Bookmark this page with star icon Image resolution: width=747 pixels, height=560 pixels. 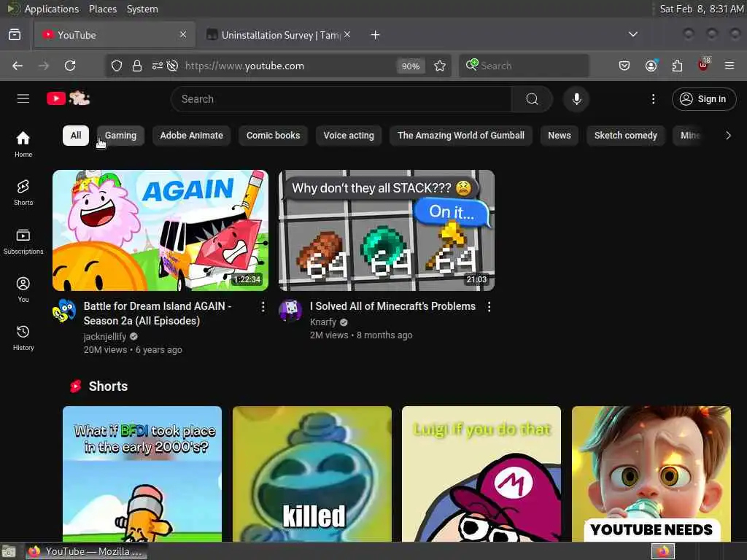coord(440,66)
